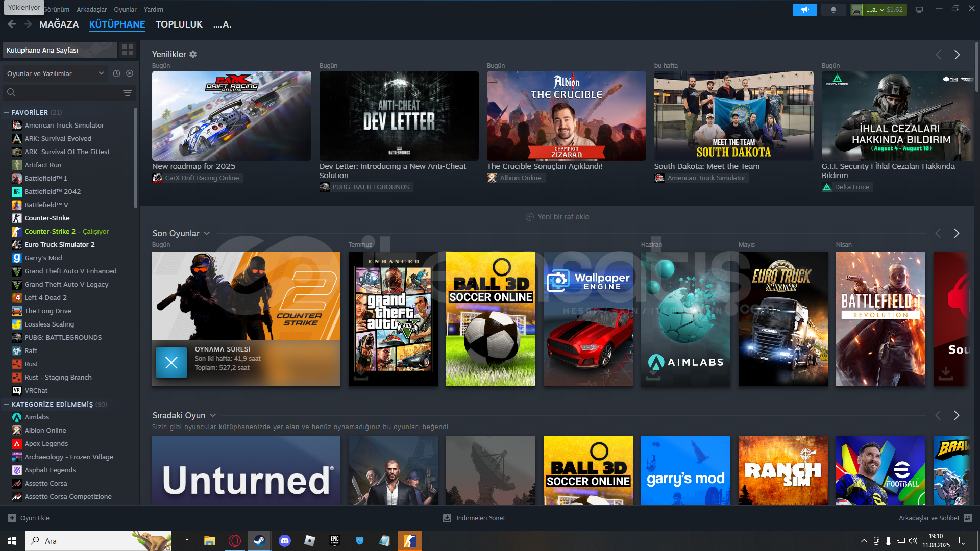Open Ranch Sim cover in Sıradaki Oyun
Image resolution: width=980 pixels, height=551 pixels.
point(783,470)
